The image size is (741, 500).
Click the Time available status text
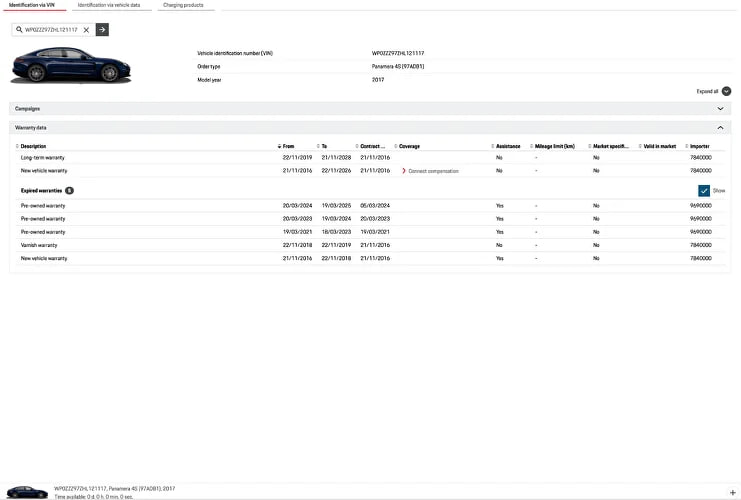pos(94,497)
